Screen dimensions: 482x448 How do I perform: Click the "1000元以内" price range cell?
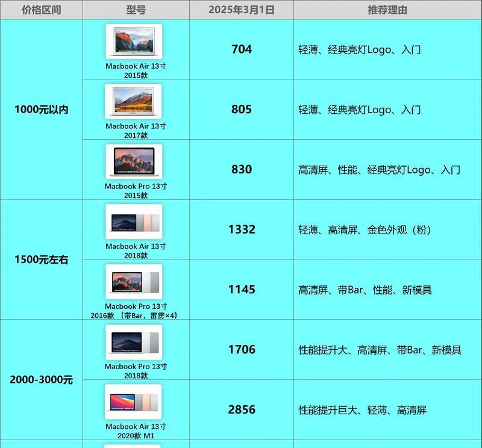[41, 110]
